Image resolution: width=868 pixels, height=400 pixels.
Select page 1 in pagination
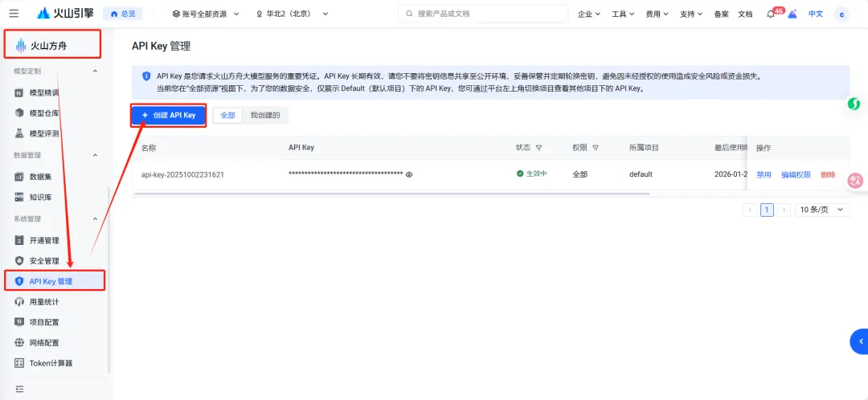[767, 210]
